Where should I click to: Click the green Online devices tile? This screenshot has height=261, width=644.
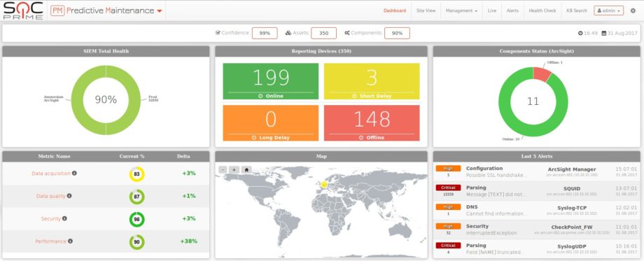[271, 81]
